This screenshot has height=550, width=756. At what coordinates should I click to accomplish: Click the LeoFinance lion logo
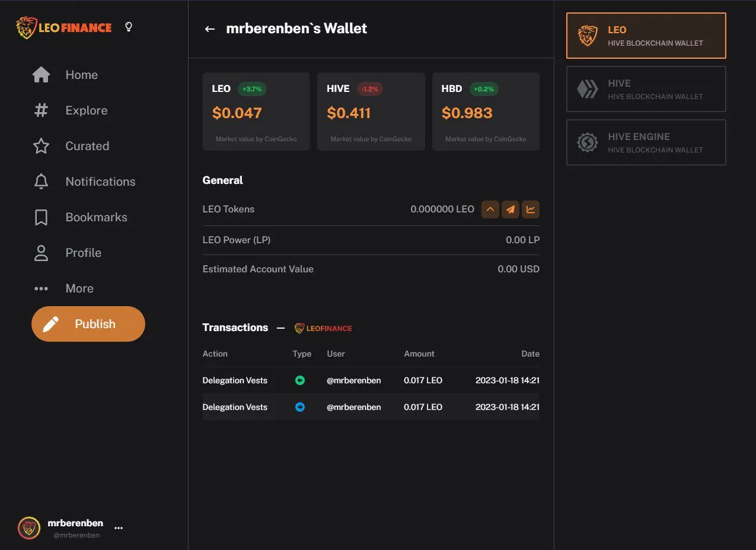pos(64,27)
